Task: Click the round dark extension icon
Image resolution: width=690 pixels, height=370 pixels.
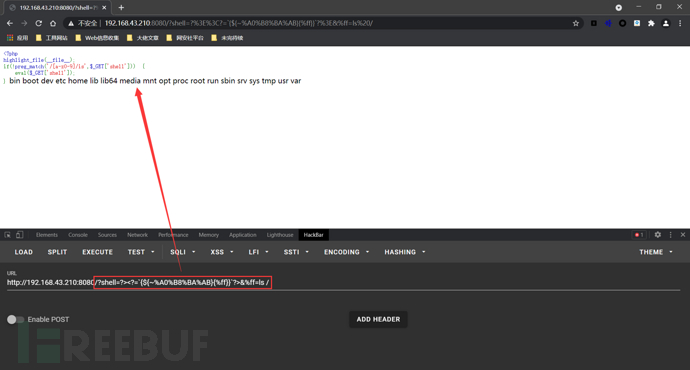Action: [622, 23]
